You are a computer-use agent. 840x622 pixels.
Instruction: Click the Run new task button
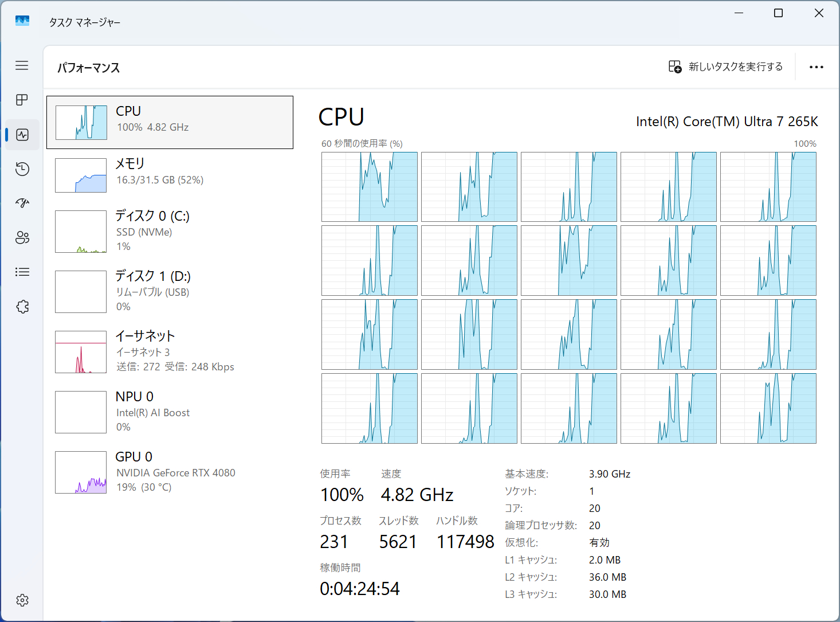(725, 67)
